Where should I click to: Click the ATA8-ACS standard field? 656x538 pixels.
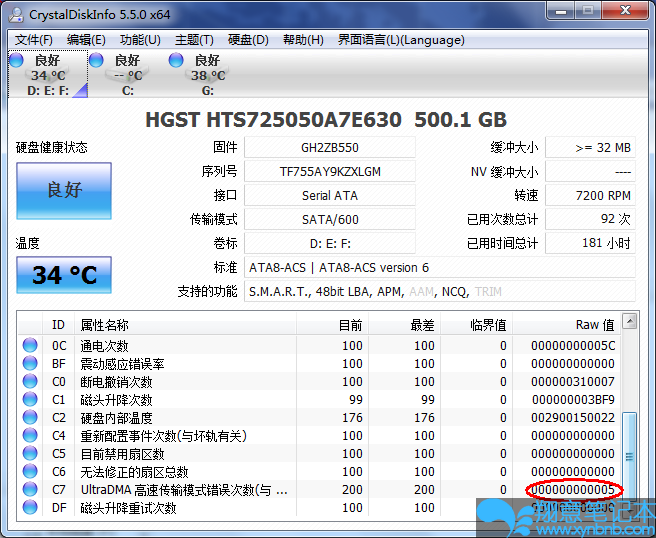tap(440, 267)
